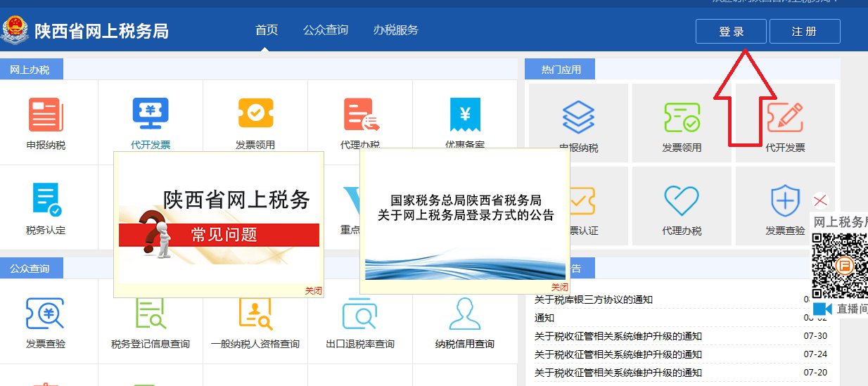Click the 注册 button in the header
The image size is (868, 386).
pyautogui.click(x=805, y=32)
